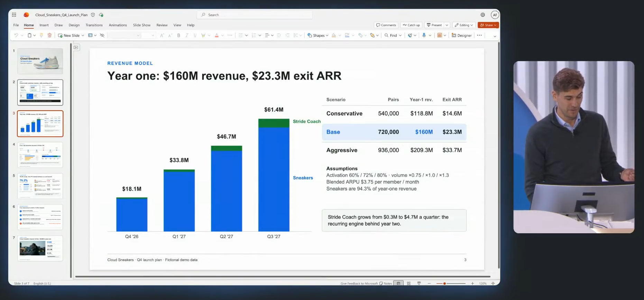Click the zoom out minus icon
Image resolution: width=644 pixels, height=300 pixels.
[429, 283]
